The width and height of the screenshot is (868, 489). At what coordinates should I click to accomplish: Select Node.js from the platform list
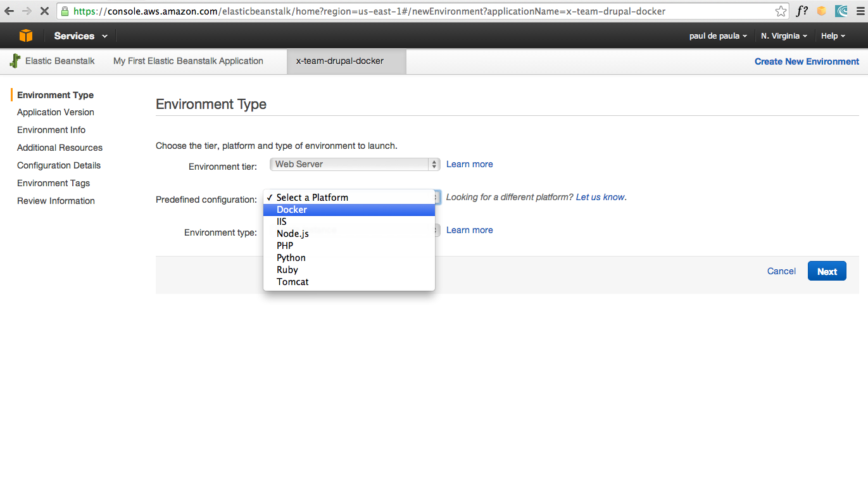[x=349, y=234]
